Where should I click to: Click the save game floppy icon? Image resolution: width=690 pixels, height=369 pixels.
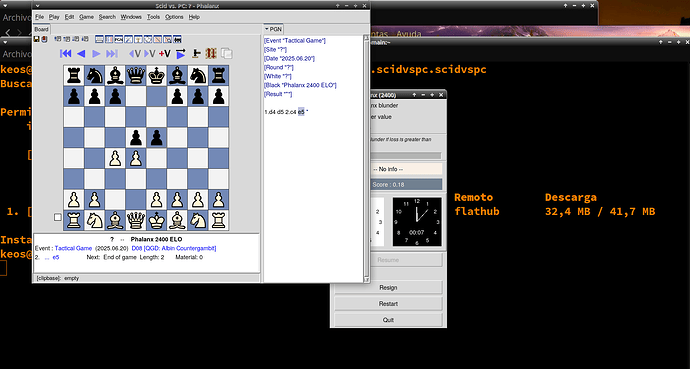pos(37,39)
